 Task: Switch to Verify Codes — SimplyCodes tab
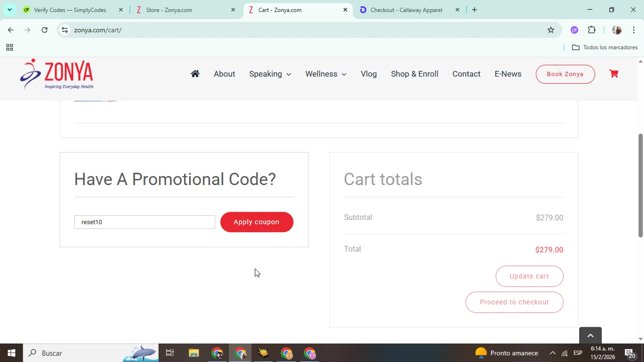click(70, 10)
